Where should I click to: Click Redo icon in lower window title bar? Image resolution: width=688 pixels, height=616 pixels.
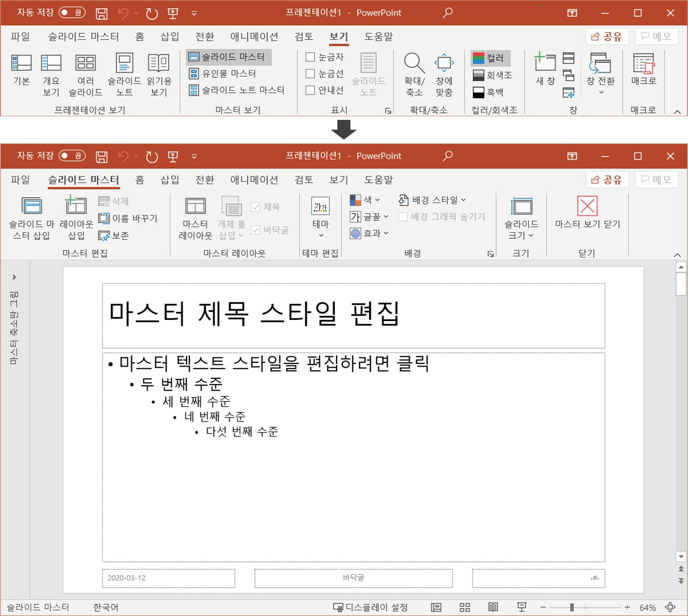point(152,156)
